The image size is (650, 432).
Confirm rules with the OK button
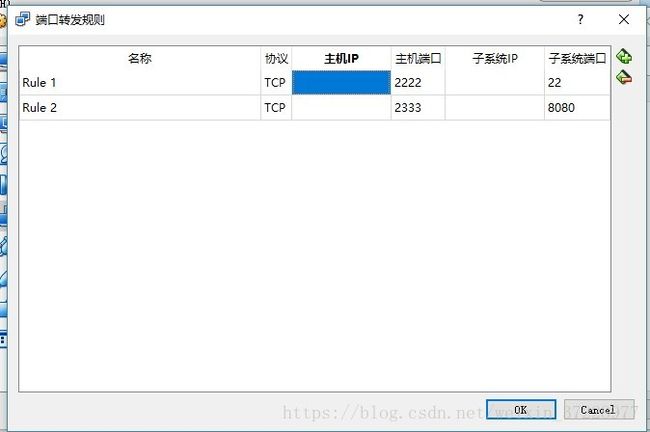(x=521, y=410)
